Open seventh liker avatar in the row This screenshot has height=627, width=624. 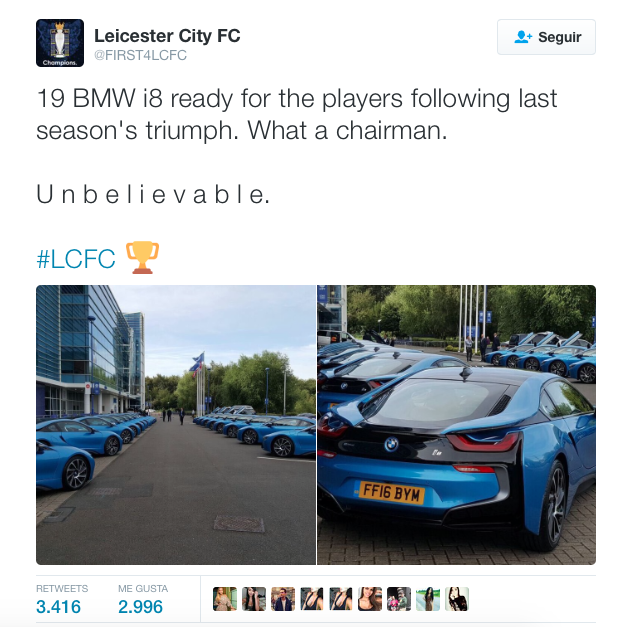click(399, 599)
